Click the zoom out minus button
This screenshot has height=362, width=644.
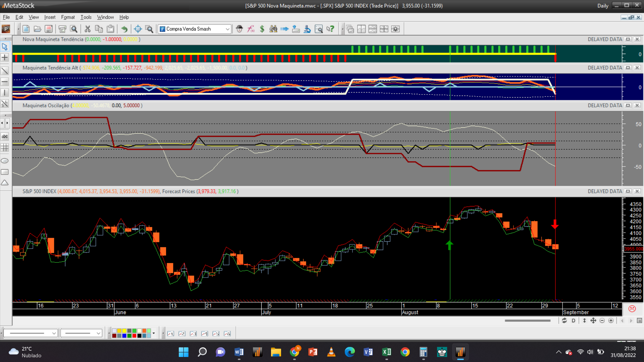coord(602,321)
